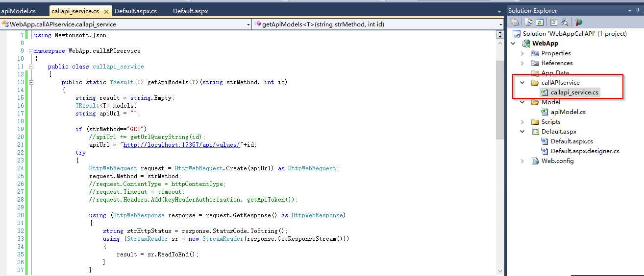The width and height of the screenshot is (644, 276).
Task: Select Solution 'WebAppCallAPI' root node
Action: pos(574,34)
